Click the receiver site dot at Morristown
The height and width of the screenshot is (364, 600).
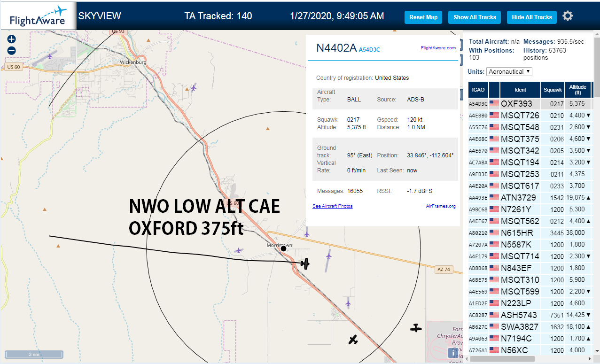click(283, 248)
